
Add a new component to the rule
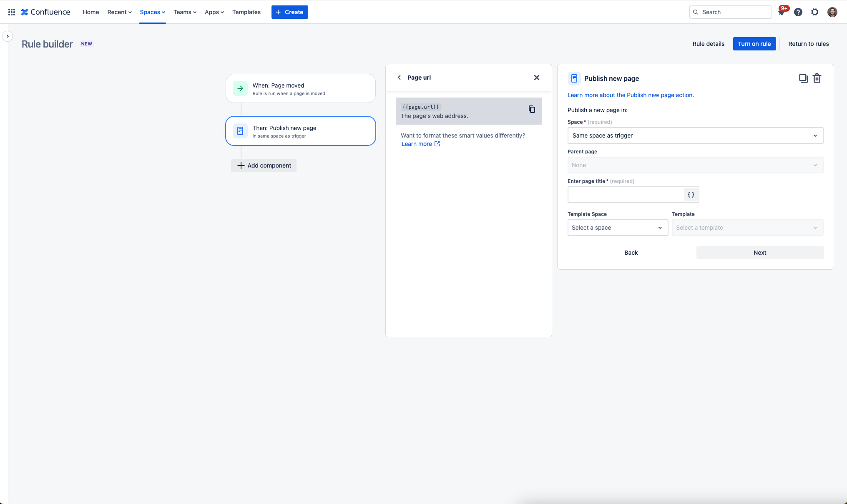pos(264,165)
